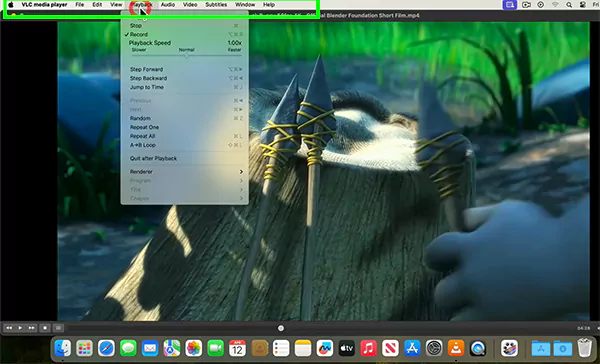The image size is (600, 364).
Task: Open the VLC media player application menu
Action: pyautogui.click(x=44, y=5)
